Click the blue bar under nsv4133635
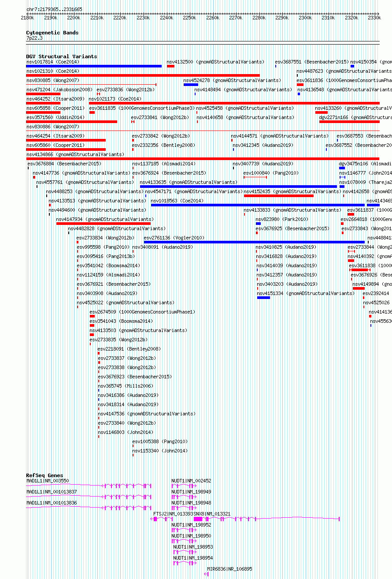This screenshot has height=579, width=392. (x=238, y=187)
